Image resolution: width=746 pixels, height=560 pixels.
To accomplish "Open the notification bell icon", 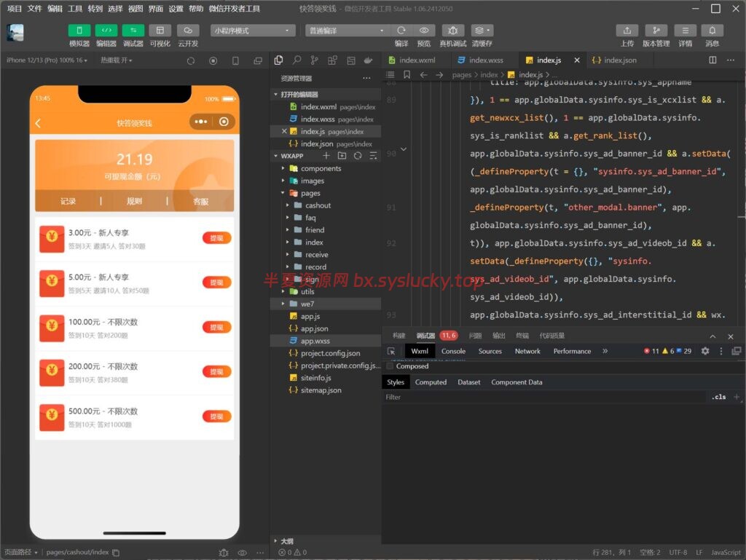I will click(712, 31).
